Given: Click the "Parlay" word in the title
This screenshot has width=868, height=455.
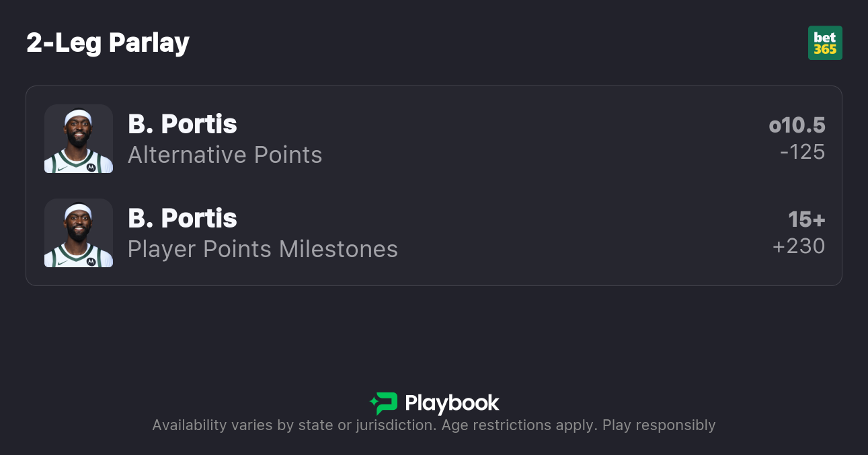Looking at the screenshot, I should [149, 43].
